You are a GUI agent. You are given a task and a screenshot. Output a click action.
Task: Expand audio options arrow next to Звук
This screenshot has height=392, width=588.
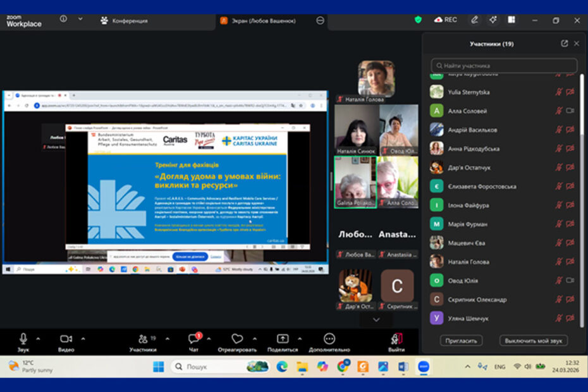(38, 338)
